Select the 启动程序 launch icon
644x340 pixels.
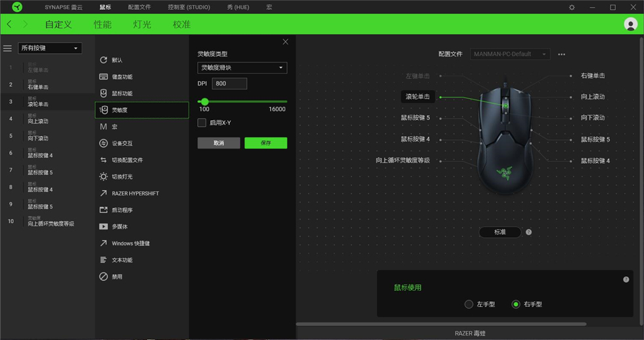pyautogui.click(x=104, y=210)
